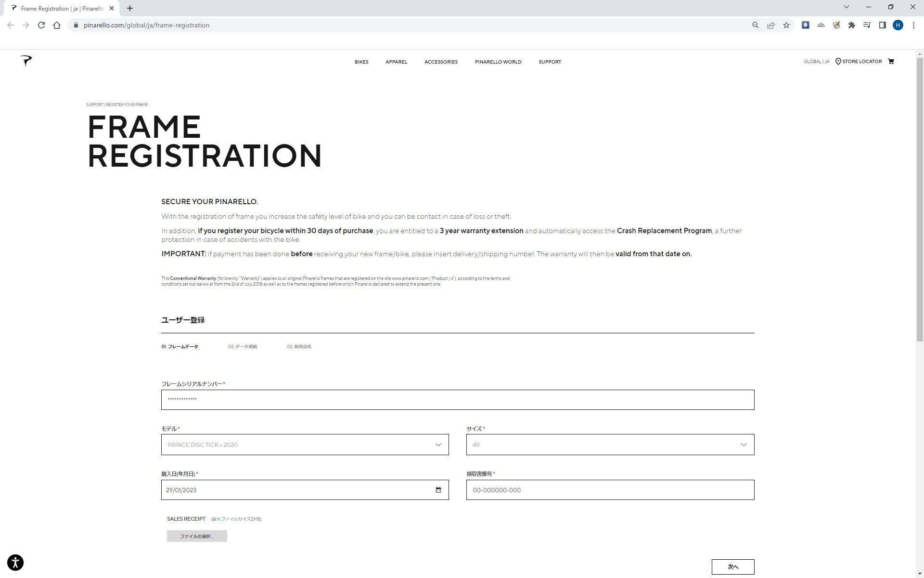This screenshot has width=924, height=578.
Task: Switch to 02. データ概観 step tab
Action: 242,347
